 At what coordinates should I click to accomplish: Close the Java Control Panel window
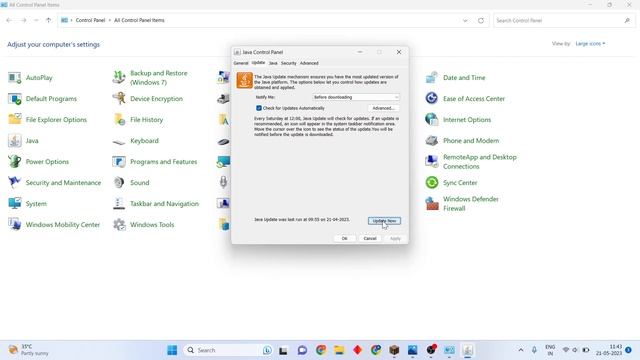pyautogui.click(x=399, y=52)
